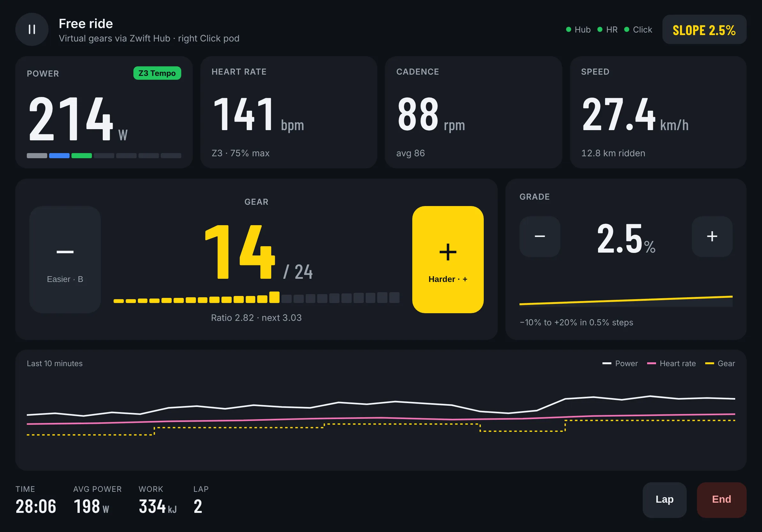Select the Gear legend entry
This screenshot has height=532, width=762.
(x=720, y=364)
